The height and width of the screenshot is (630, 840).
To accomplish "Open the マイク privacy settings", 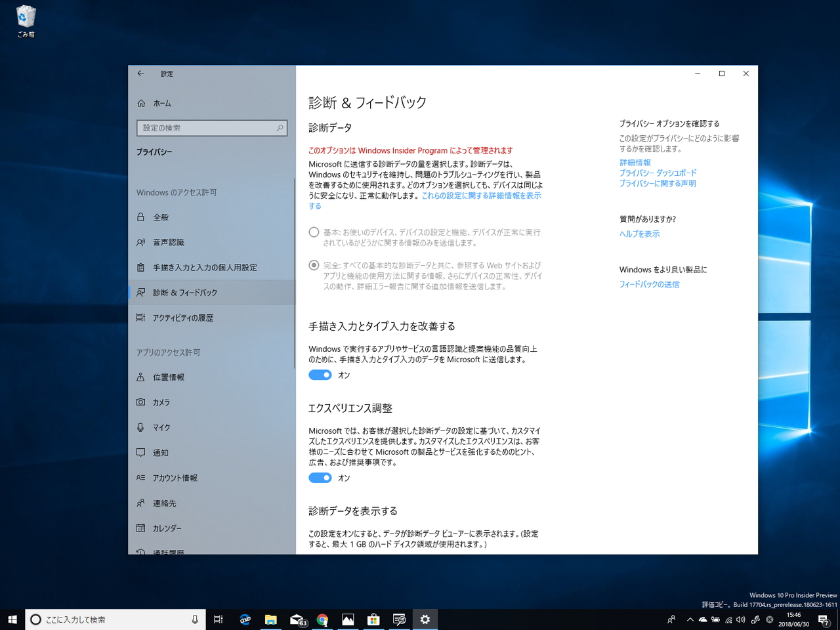I will 160,427.
